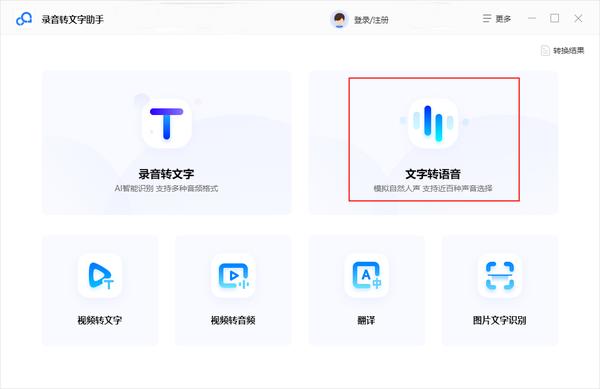This screenshot has height=389, width=600.
Task: Click 登录/注册 link
Action: click(x=371, y=20)
